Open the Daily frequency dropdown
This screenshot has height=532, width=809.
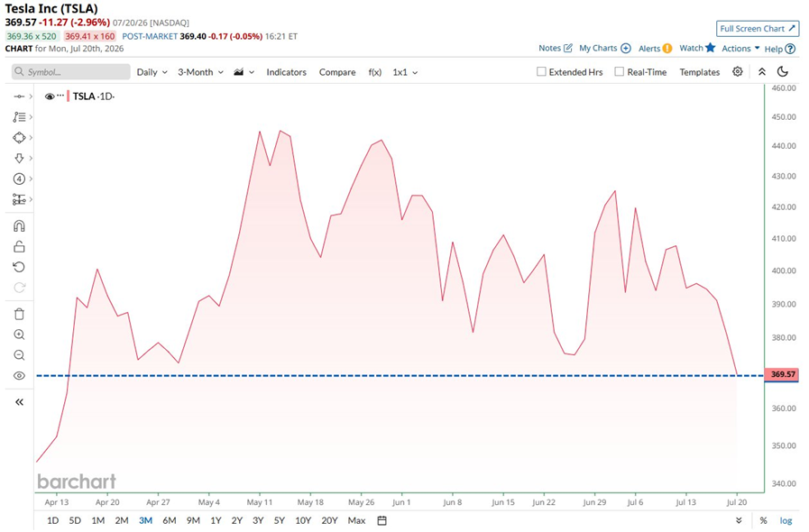click(x=152, y=72)
